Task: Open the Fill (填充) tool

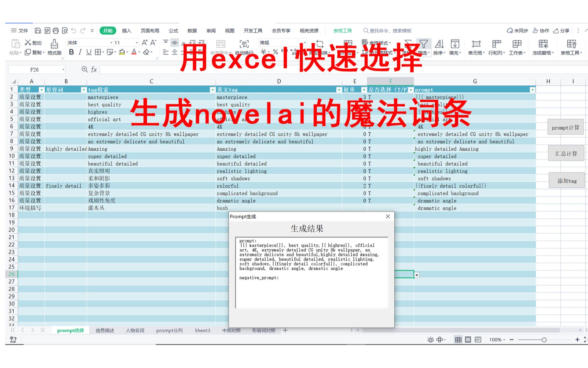Action: (x=455, y=47)
